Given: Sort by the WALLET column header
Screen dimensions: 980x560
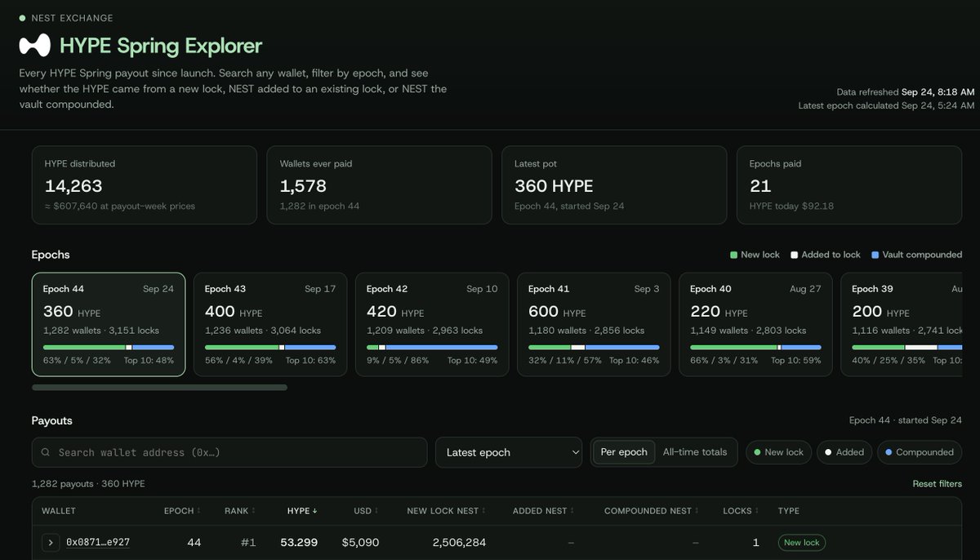Looking at the screenshot, I should [x=59, y=511].
